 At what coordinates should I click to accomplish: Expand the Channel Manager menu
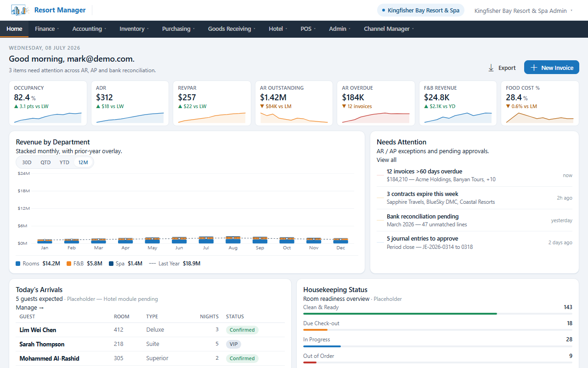(x=389, y=29)
